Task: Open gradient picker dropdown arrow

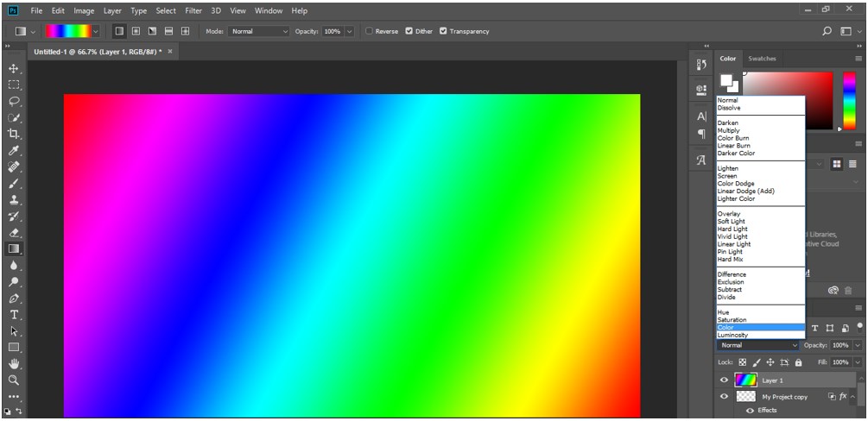Action: coord(97,32)
